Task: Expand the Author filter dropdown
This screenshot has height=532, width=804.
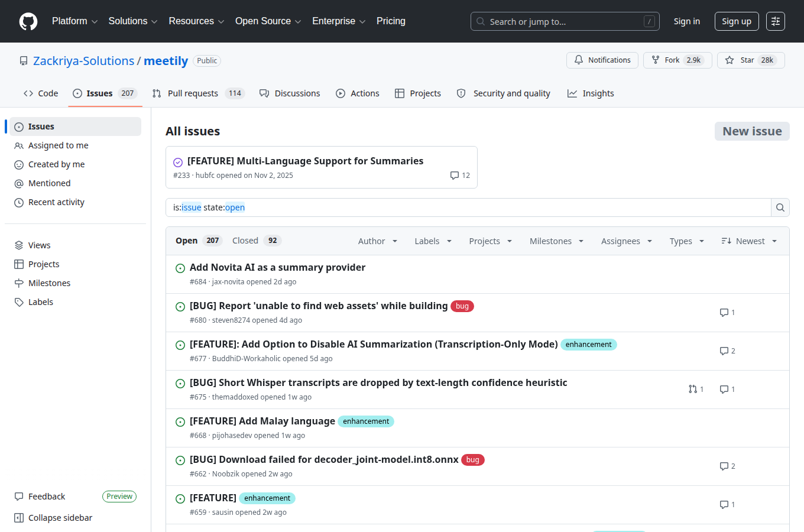Action: coord(378,241)
